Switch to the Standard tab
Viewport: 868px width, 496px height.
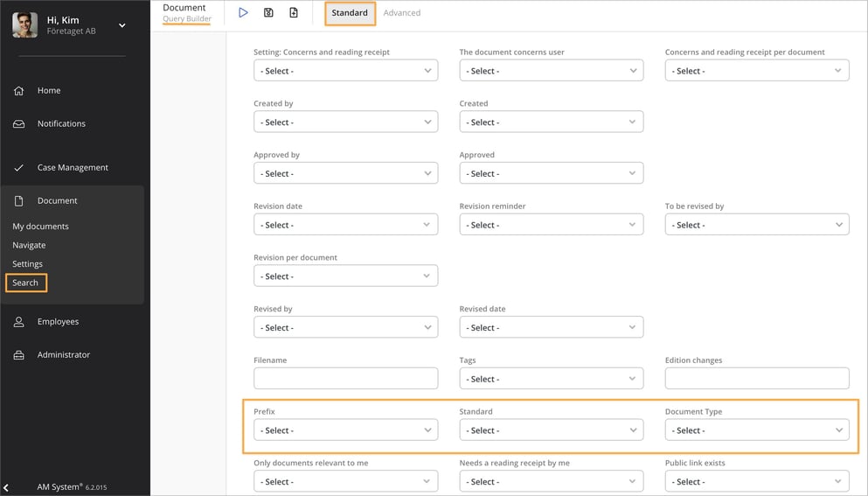click(350, 13)
